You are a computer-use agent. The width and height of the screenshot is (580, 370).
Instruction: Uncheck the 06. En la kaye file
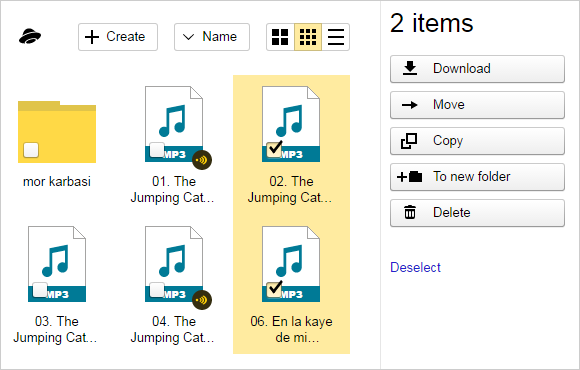[x=274, y=289]
